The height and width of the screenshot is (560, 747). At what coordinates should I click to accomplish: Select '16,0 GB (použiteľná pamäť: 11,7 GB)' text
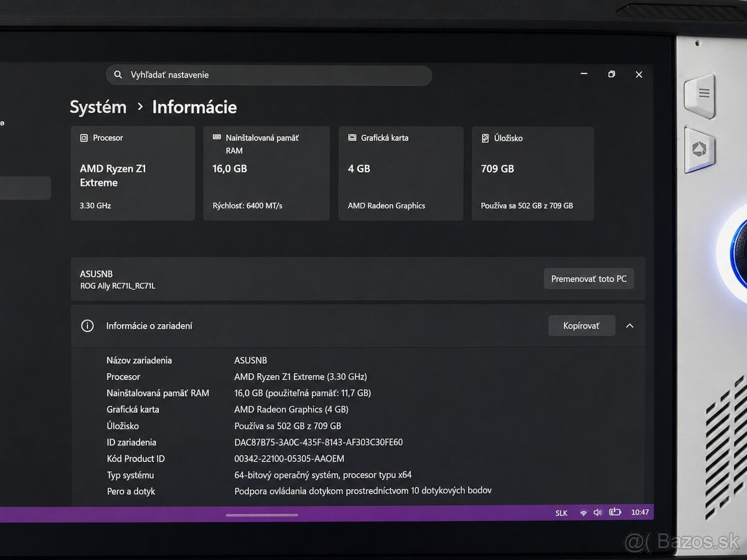(x=303, y=393)
